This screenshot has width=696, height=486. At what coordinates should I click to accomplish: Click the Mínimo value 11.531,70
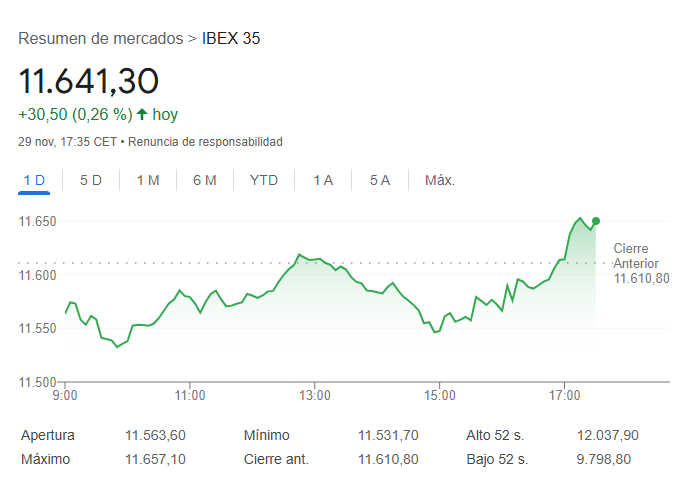388,435
